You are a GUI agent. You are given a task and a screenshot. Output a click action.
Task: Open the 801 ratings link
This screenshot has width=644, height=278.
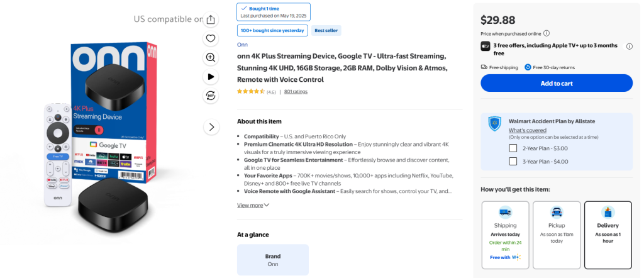click(x=296, y=92)
